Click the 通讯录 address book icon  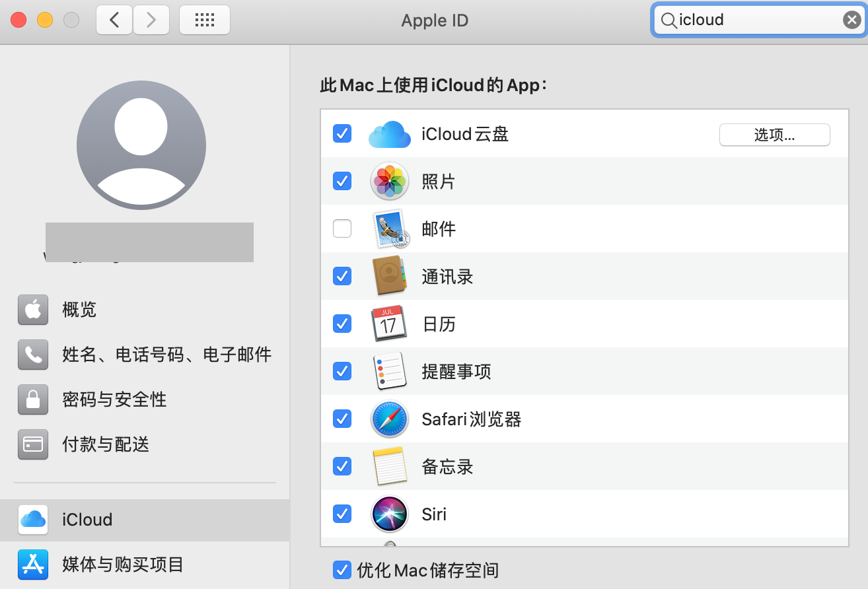[x=389, y=276]
